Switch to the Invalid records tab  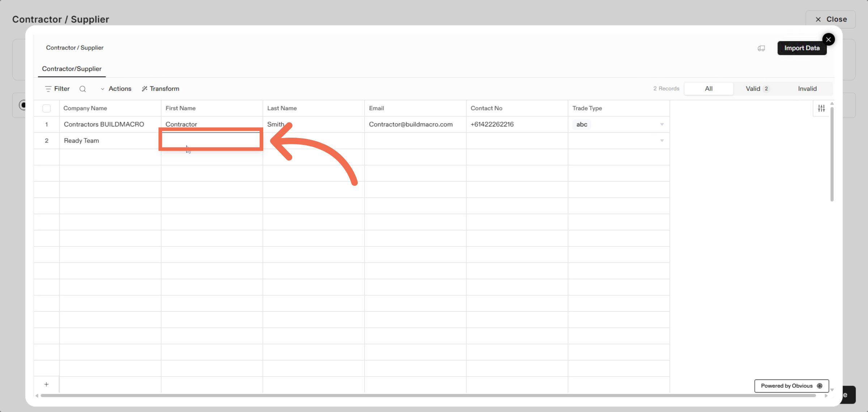tap(807, 89)
